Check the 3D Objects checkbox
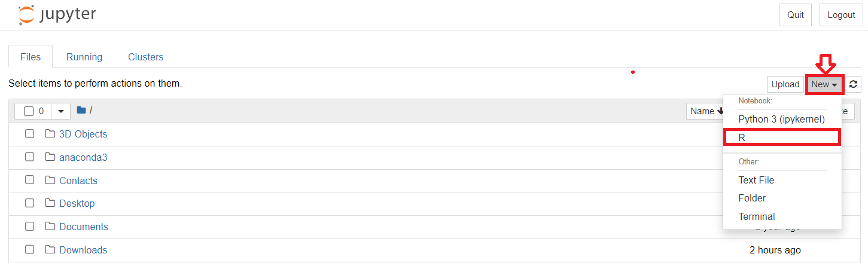The image size is (868, 263). coord(29,134)
